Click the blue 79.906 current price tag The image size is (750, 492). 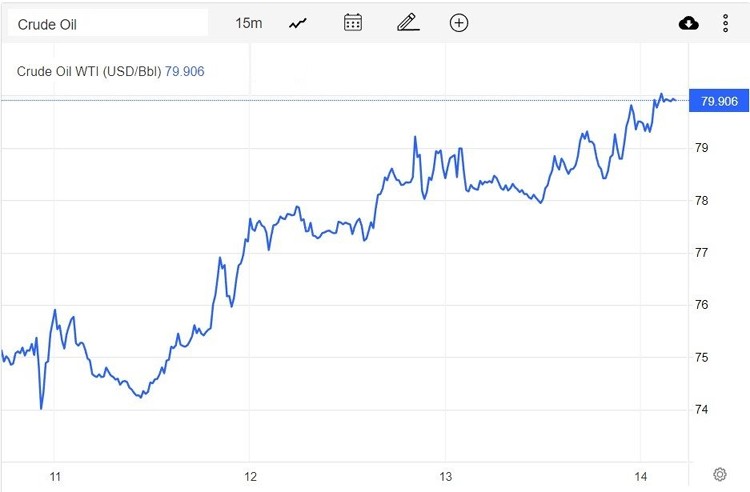coord(719,101)
